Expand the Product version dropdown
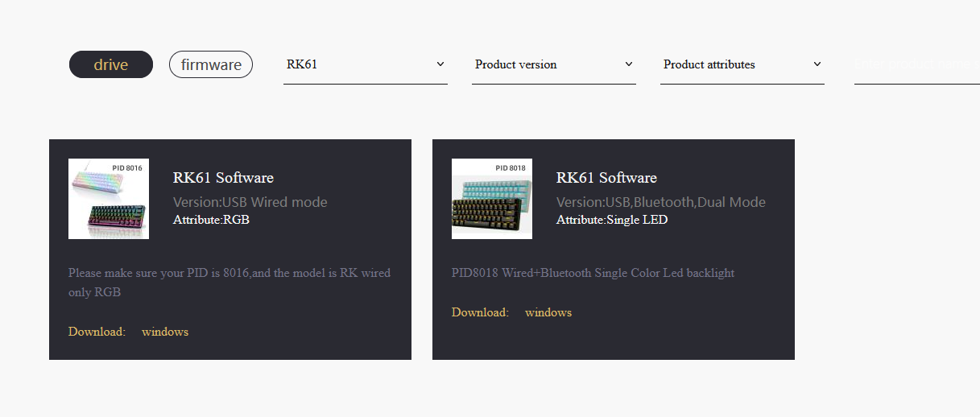 [x=554, y=64]
